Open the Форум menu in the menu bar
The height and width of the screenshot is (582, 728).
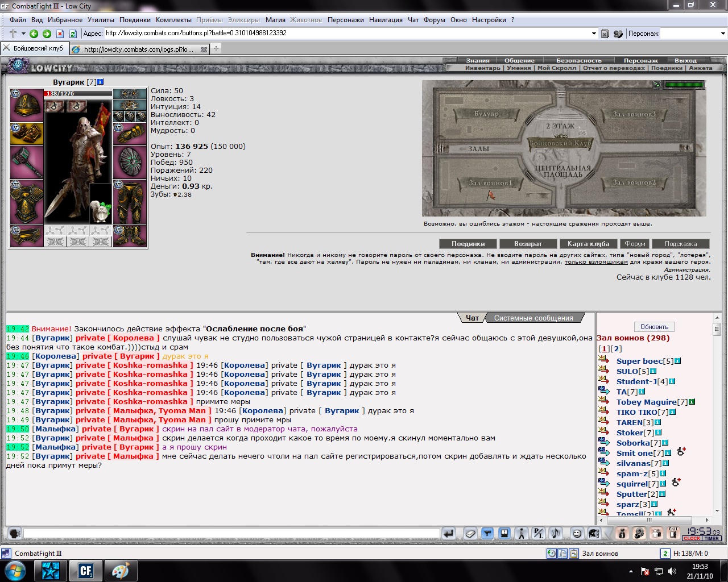coord(435,20)
